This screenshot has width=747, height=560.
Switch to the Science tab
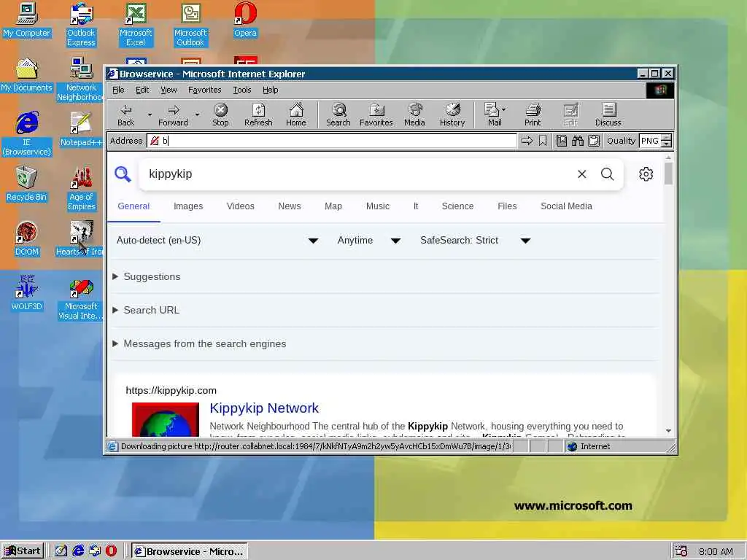pyautogui.click(x=457, y=206)
